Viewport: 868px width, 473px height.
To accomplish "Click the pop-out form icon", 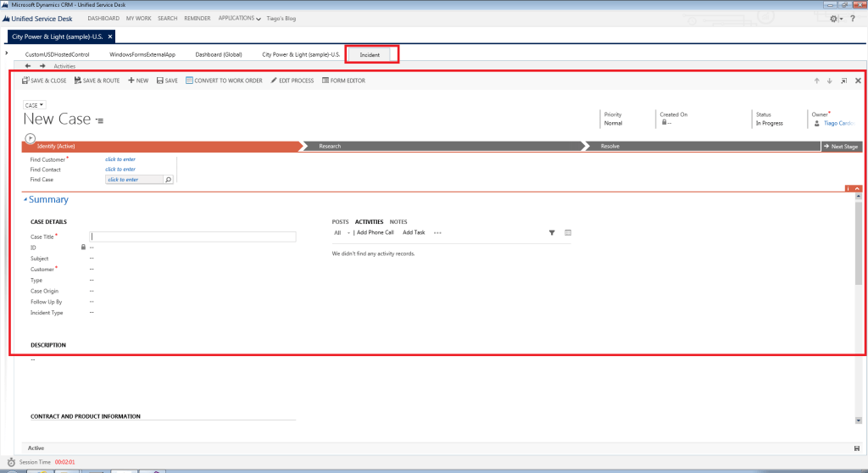I will pos(843,81).
